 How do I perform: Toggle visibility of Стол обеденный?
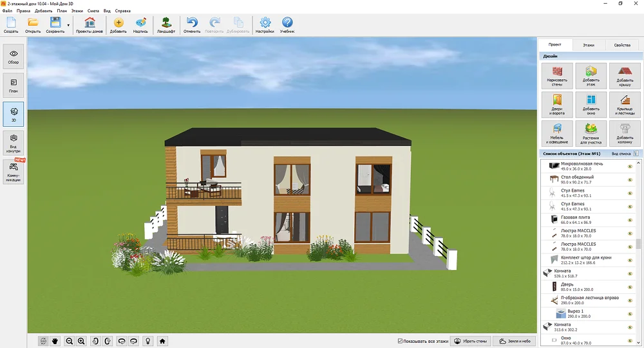coord(630,179)
